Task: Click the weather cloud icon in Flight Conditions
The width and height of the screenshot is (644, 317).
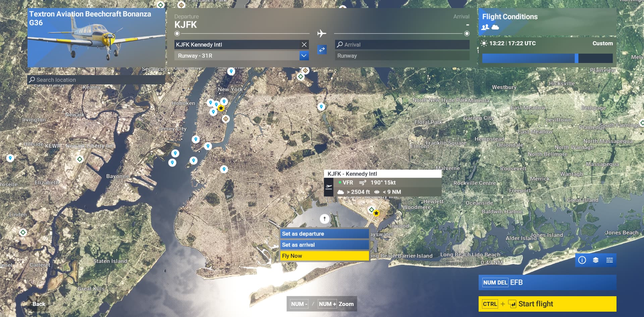Action: (x=495, y=27)
